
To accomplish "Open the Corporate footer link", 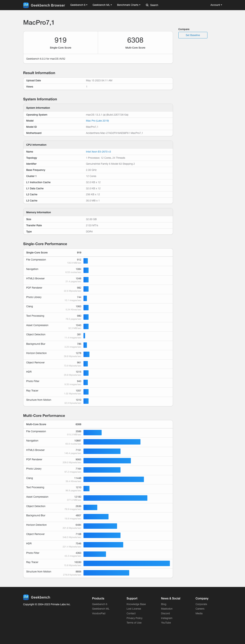I will (201, 604).
